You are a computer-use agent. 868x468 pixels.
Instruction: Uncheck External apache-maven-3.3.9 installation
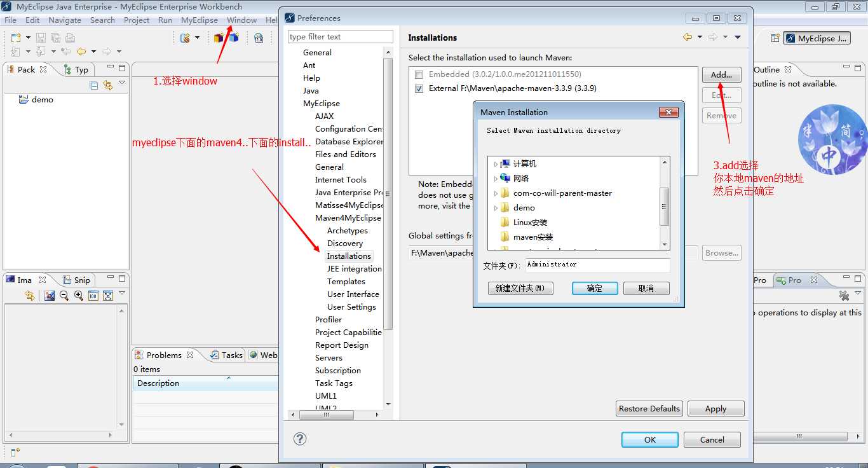point(419,88)
